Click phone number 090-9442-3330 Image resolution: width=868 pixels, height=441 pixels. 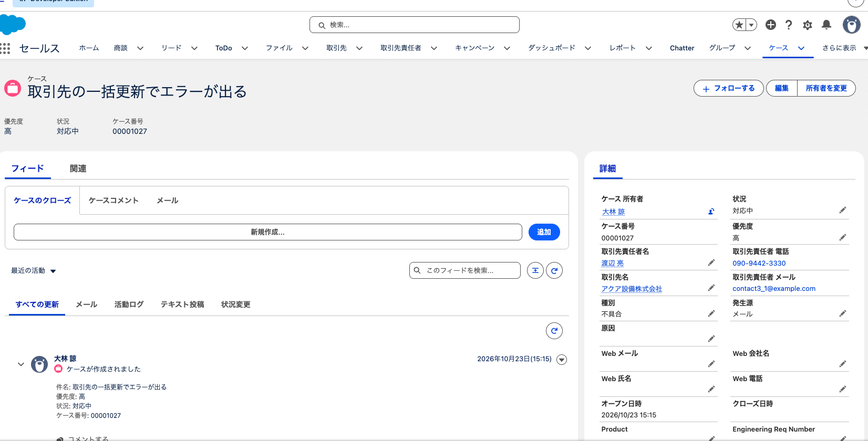pyautogui.click(x=759, y=264)
